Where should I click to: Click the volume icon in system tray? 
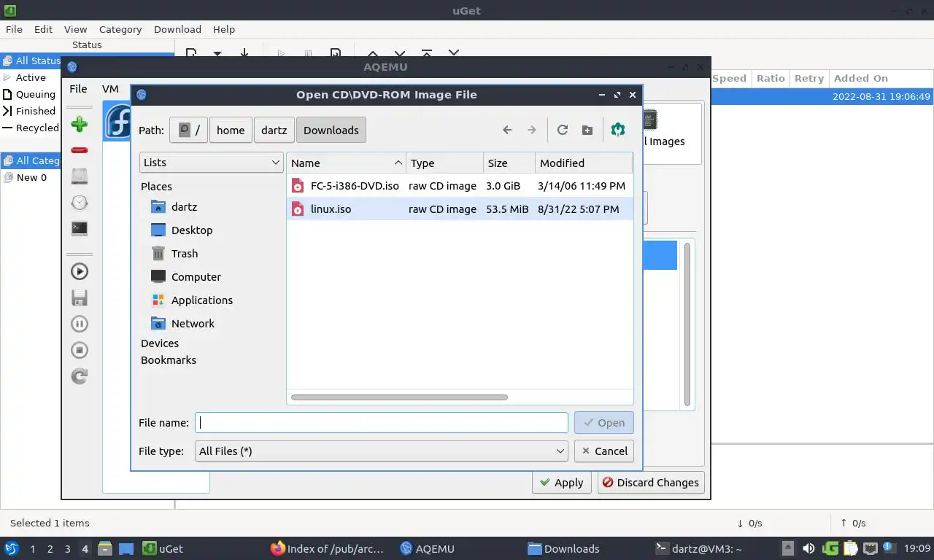[x=808, y=548]
